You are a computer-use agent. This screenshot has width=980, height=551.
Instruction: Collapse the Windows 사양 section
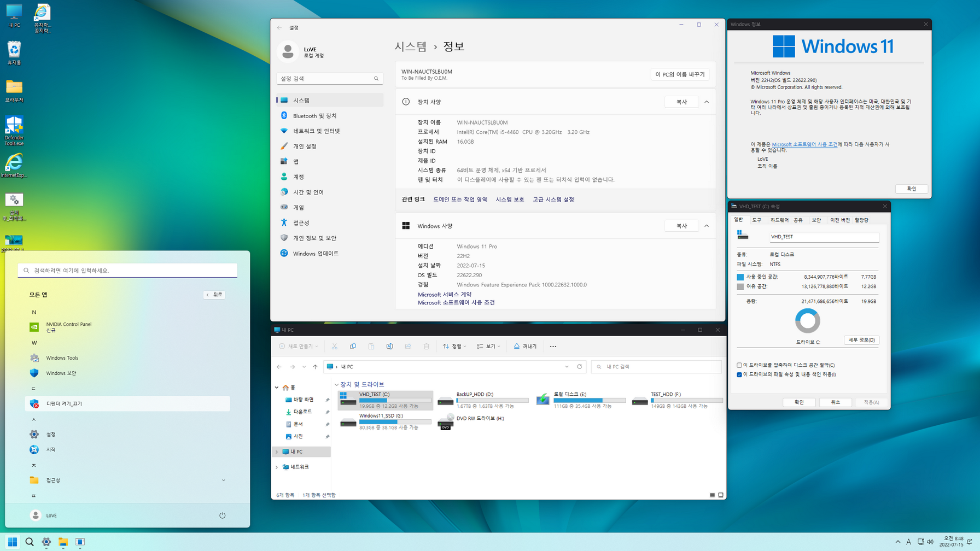(707, 226)
